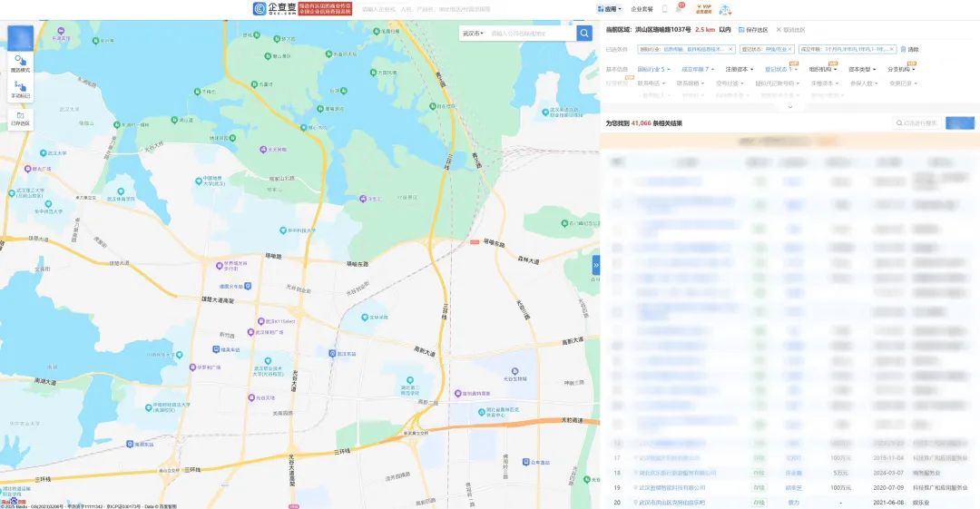
Task: Click 保存选区 to save the area
Action: pyautogui.click(x=753, y=30)
